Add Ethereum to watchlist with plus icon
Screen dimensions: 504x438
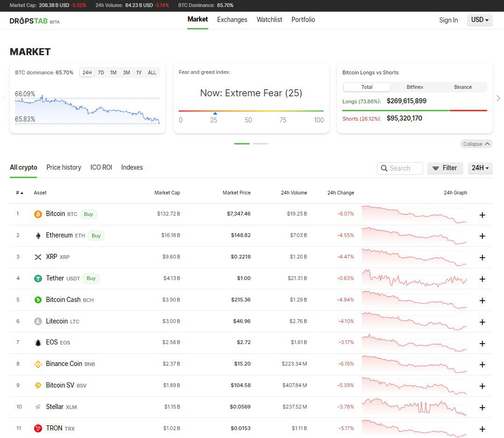point(482,236)
